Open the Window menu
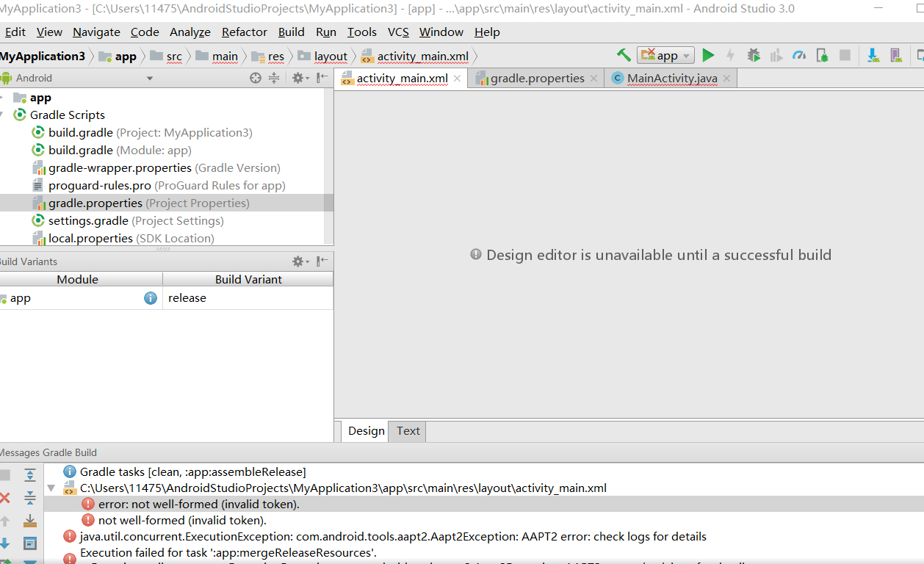Image resolution: width=924 pixels, height=564 pixels. [x=441, y=32]
